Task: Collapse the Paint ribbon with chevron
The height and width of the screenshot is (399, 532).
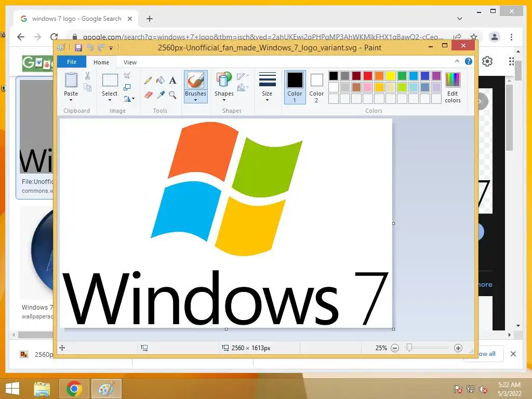Action: click(x=457, y=61)
